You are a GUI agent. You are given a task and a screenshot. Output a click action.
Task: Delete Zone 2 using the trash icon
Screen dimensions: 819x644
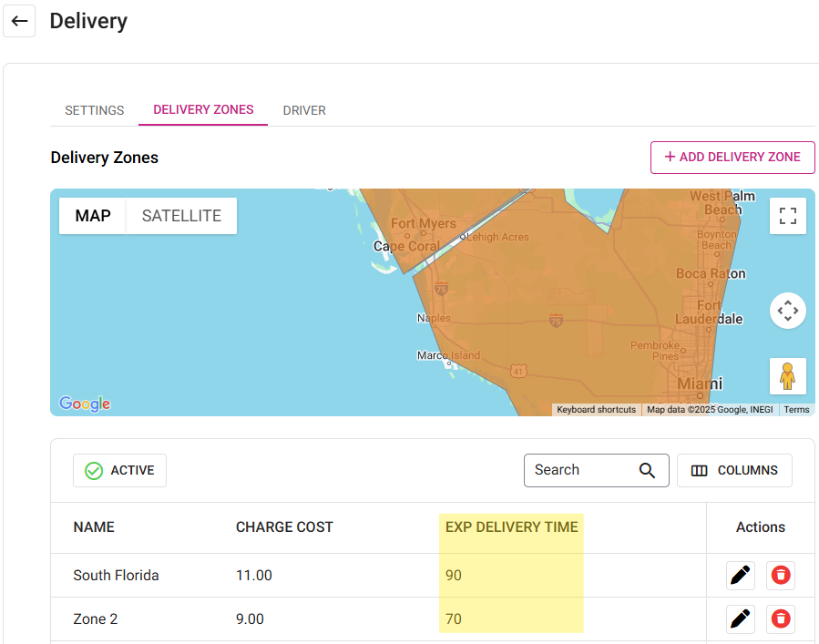click(x=781, y=619)
